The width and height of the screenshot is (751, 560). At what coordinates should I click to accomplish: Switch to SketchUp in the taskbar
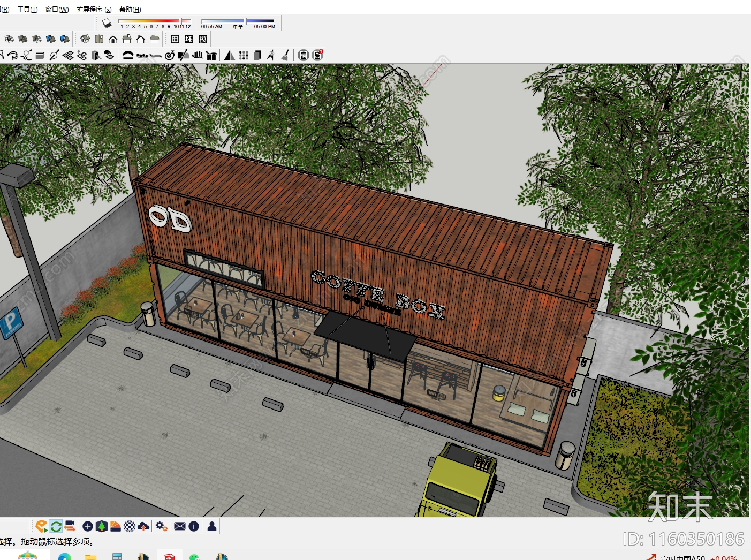[x=170, y=556]
